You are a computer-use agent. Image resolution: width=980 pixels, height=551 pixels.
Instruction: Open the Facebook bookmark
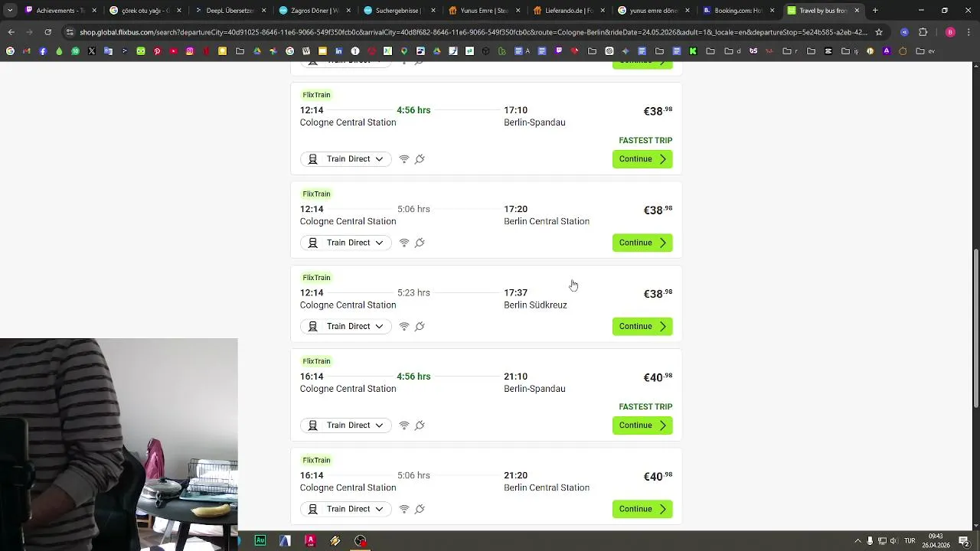pos(43,51)
